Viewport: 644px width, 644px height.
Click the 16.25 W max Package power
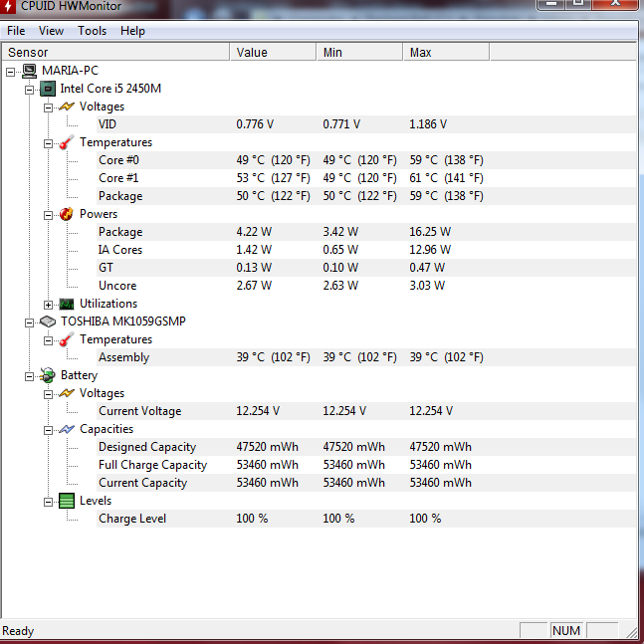click(x=430, y=232)
